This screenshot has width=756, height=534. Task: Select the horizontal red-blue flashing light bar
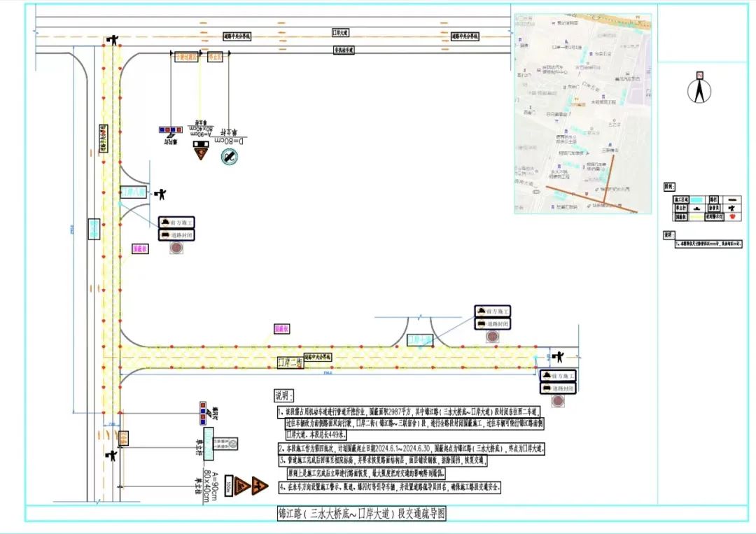[171, 129]
